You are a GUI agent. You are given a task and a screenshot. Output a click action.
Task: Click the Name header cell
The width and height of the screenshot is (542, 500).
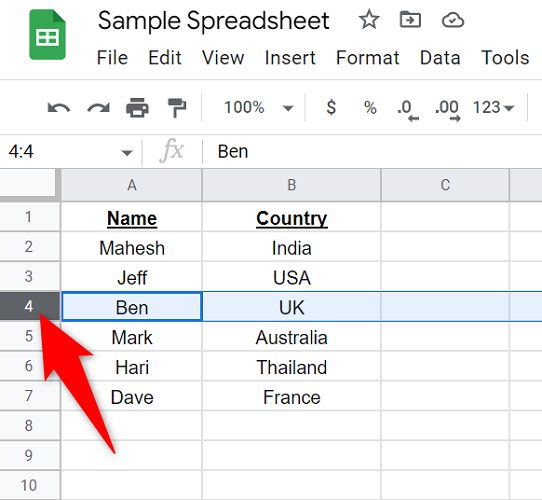point(132,217)
